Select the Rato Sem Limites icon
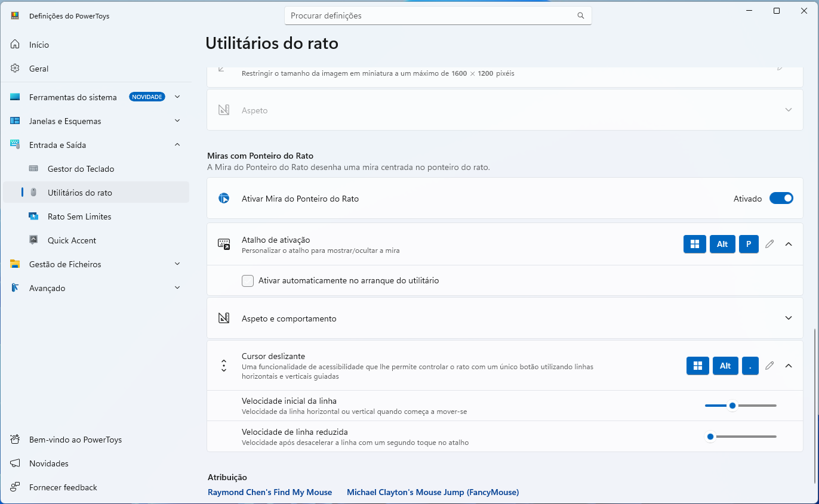Viewport: 819px width, 504px height. pyautogui.click(x=34, y=217)
